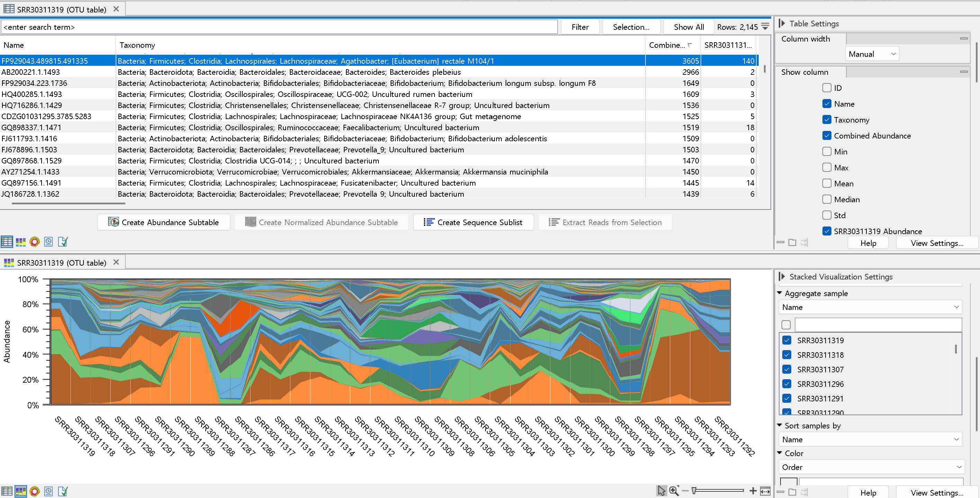Screen dimensions: 980x498
Task: Collapse the Aggregate sample section
Action: tap(779, 293)
